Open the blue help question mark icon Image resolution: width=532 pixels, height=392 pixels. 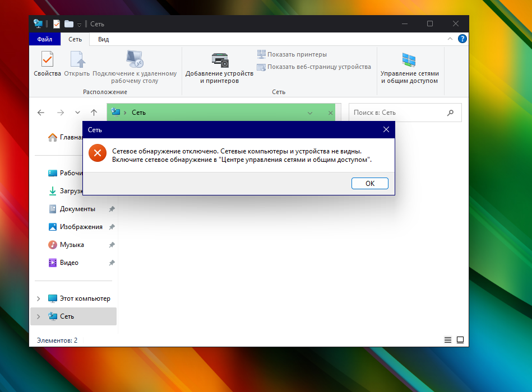pos(462,39)
